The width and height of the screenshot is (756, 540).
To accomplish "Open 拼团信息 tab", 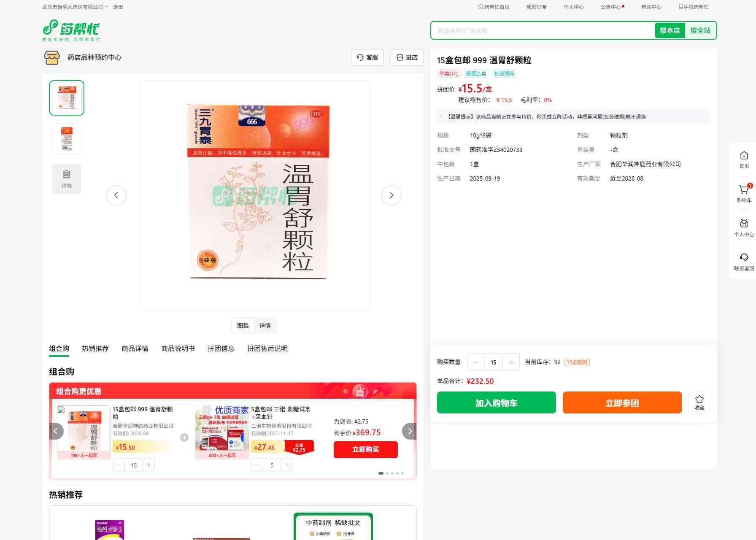I will 221,348.
